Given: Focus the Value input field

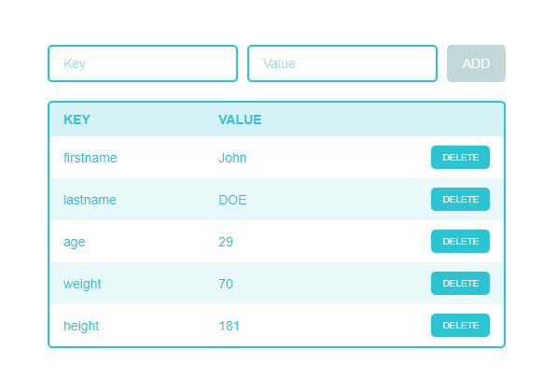Looking at the screenshot, I should pyautogui.click(x=342, y=63).
